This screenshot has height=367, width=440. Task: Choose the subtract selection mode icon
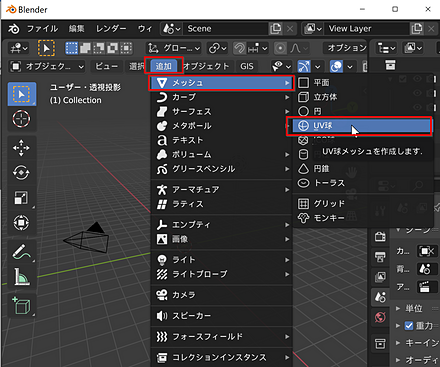[x=99, y=48]
